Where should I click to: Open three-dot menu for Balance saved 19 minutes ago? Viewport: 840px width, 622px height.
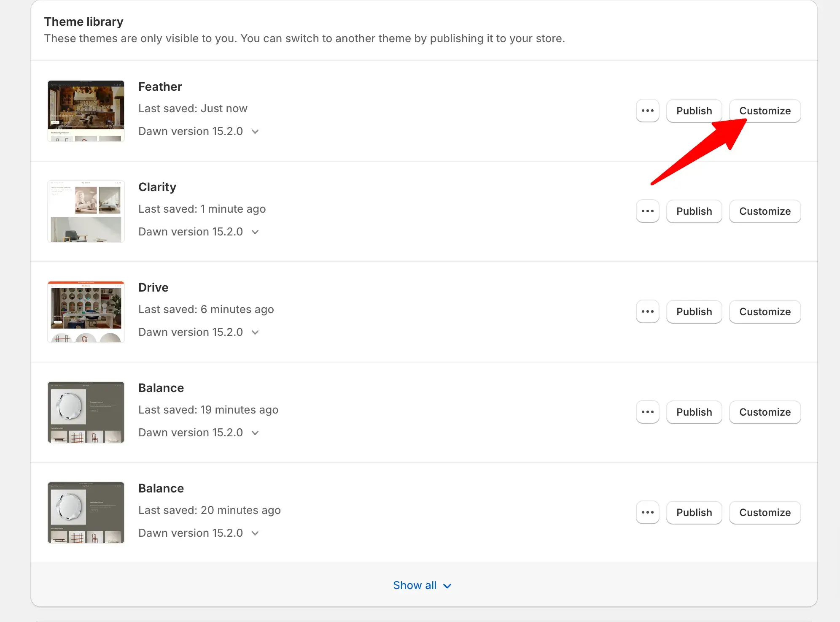647,412
